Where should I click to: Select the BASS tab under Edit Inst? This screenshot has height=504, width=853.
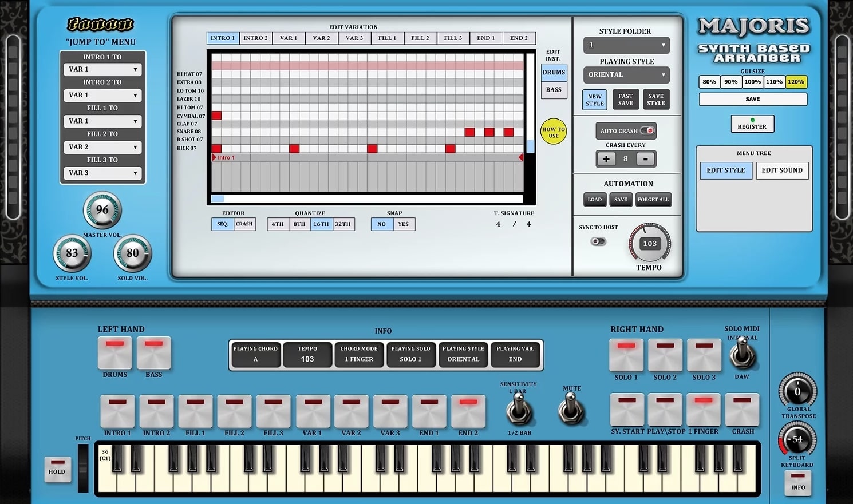pos(553,89)
